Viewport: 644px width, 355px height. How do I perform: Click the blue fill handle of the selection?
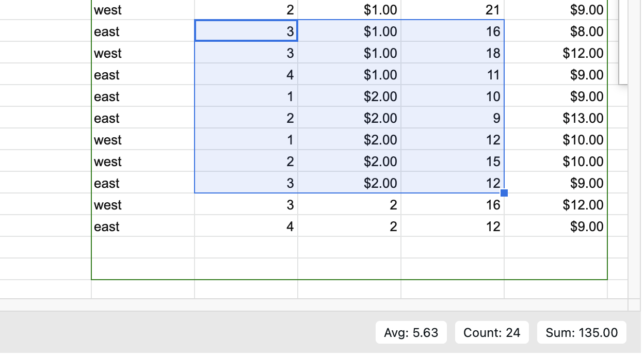(x=504, y=193)
